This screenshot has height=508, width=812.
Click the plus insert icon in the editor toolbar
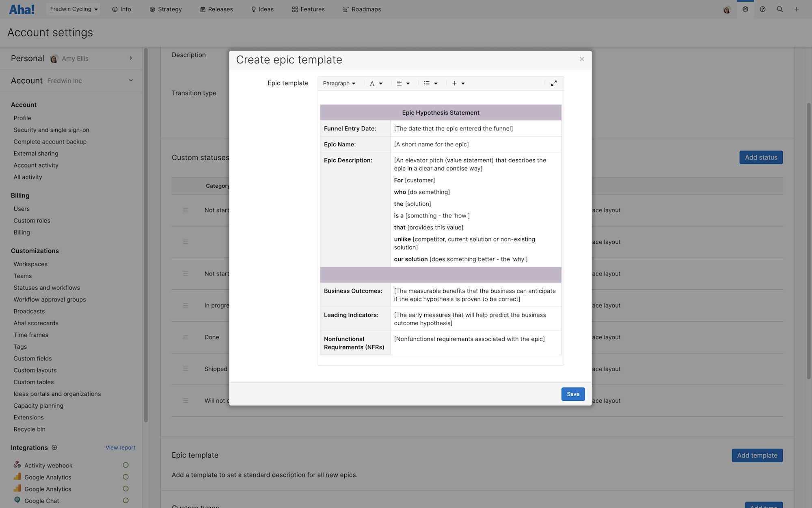pyautogui.click(x=454, y=83)
